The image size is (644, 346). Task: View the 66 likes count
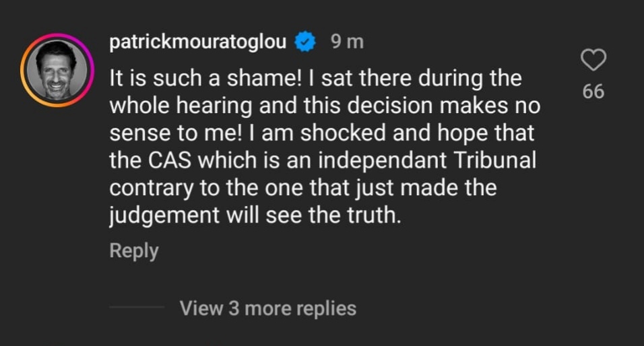(593, 92)
